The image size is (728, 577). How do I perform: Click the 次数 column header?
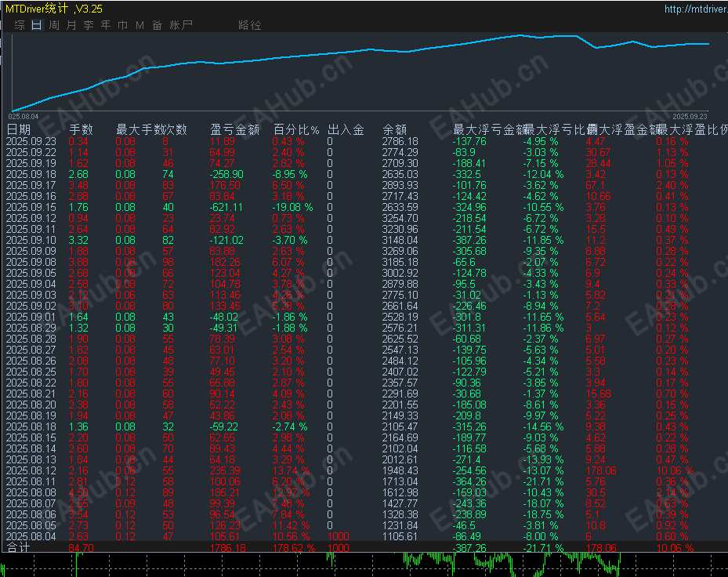(176, 129)
